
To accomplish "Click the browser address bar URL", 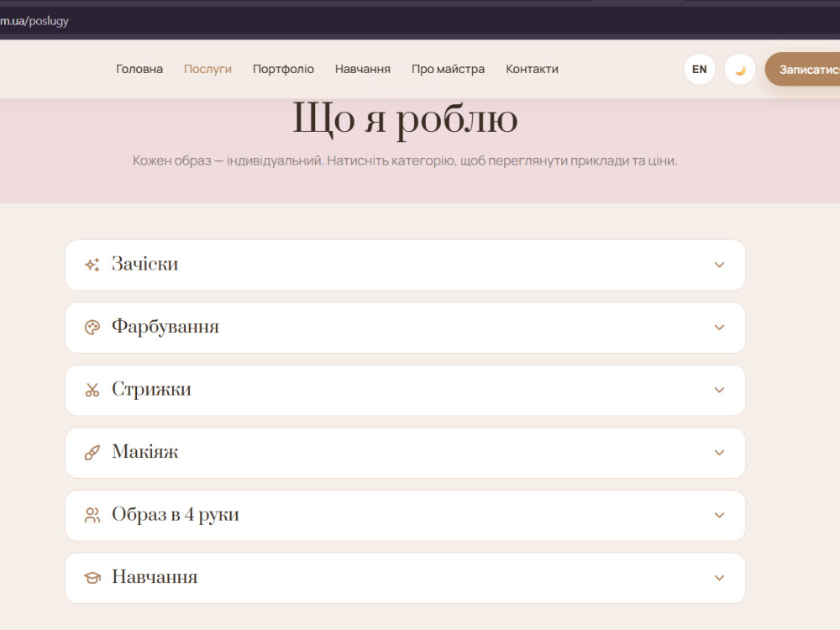I will click(x=34, y=22).
